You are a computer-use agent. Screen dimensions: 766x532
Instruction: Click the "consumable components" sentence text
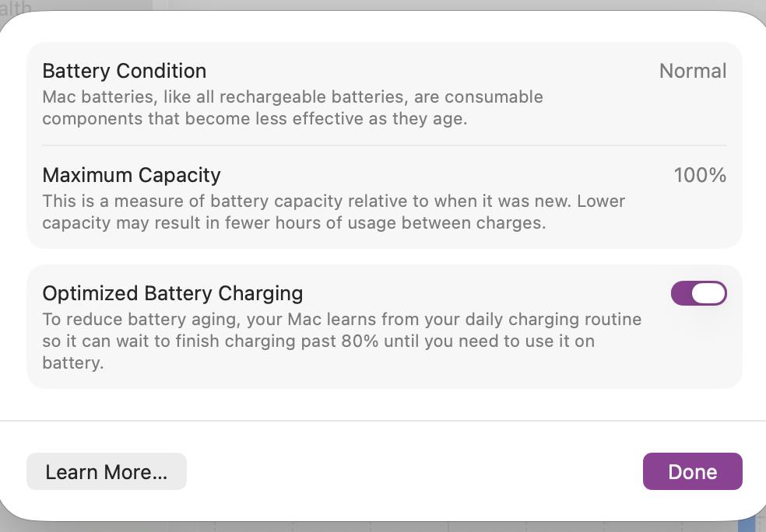click(x=254, y=119)
